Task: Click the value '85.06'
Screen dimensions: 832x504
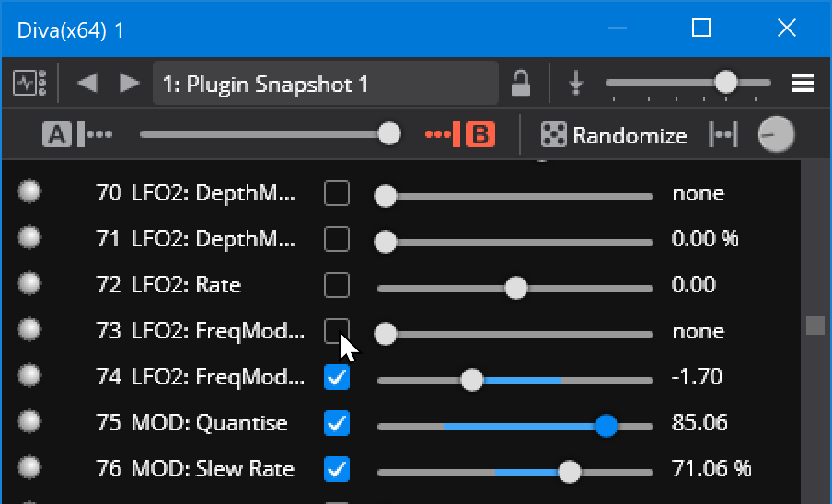Action: coord(699,423)
